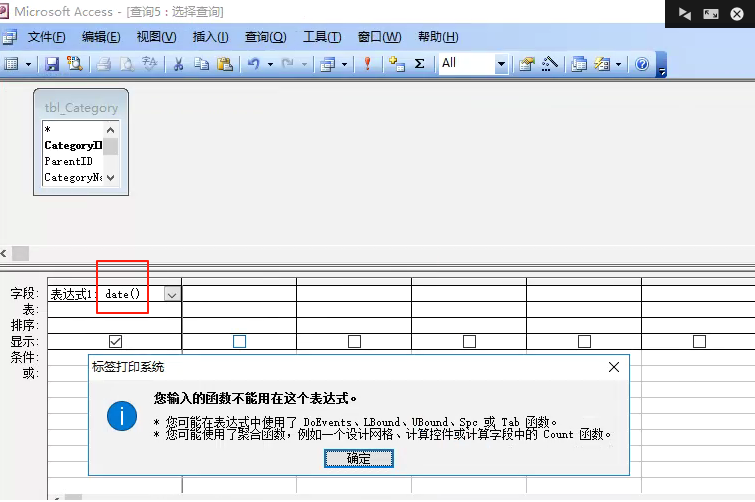The height and width of the screenshot is (502, 755).
Task: Open Access Help question mark icon
Action: (642, 64)
